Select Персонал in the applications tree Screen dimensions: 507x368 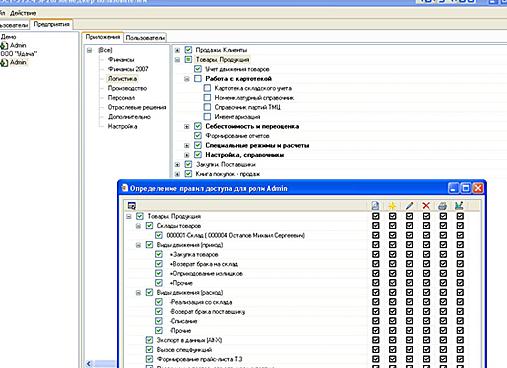coord(121,98)
